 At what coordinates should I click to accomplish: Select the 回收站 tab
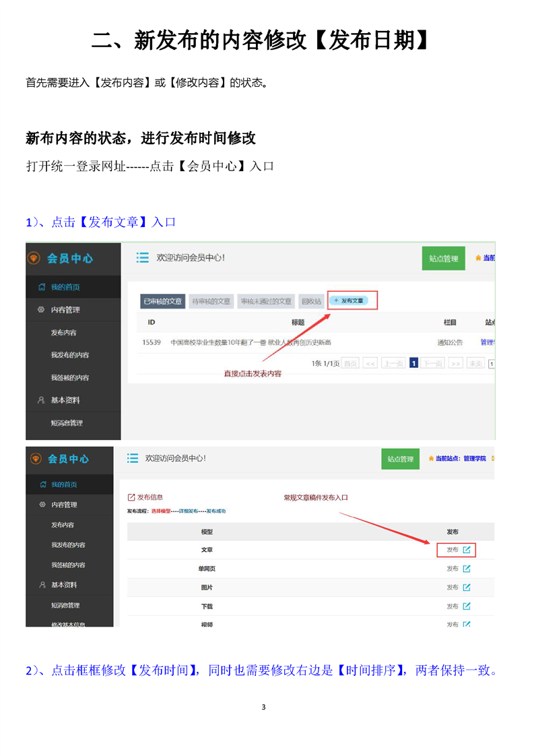point(311,301)
